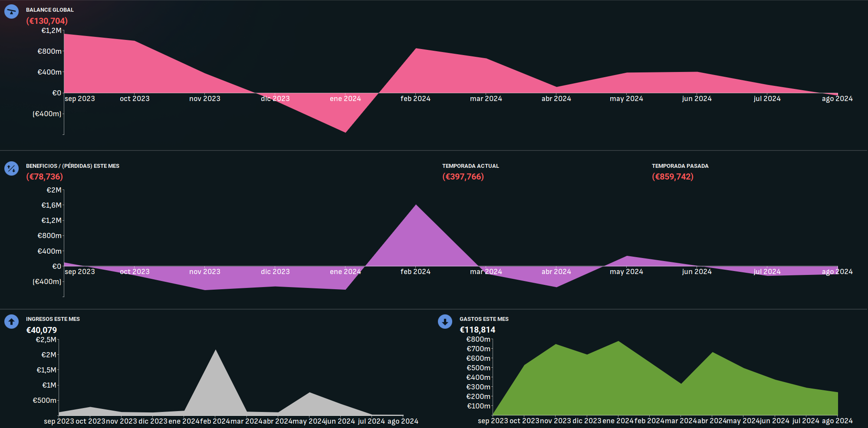Click the Balance Global scale icon
Image resolution: width=868 pixels, height=428 pixels.
(11, 11)
